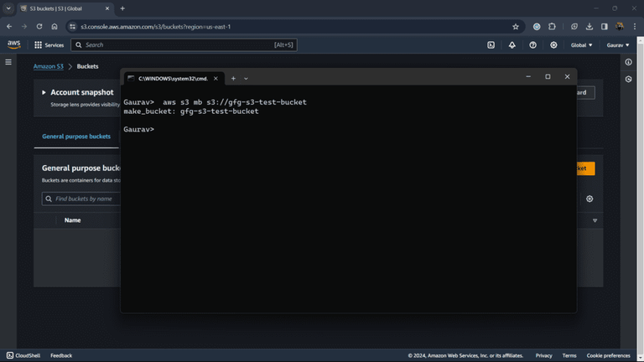644x362 pixels.
Task: Click the orange Create bucket button
Action: point(585,168)
